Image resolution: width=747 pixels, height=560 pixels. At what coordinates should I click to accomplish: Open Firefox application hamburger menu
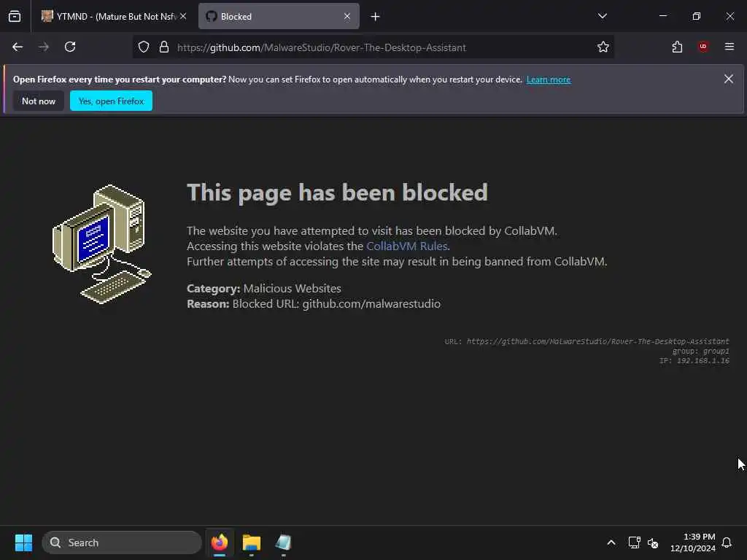point(729,47)
